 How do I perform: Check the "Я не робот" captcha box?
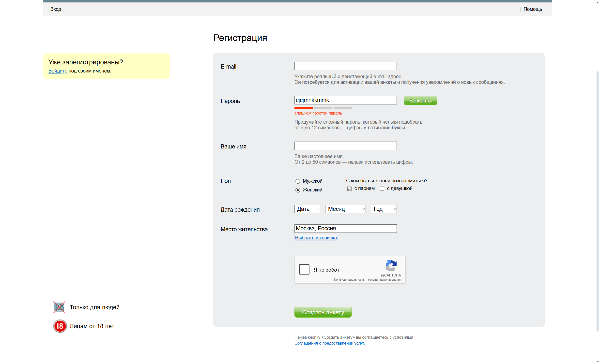[304, 269]
